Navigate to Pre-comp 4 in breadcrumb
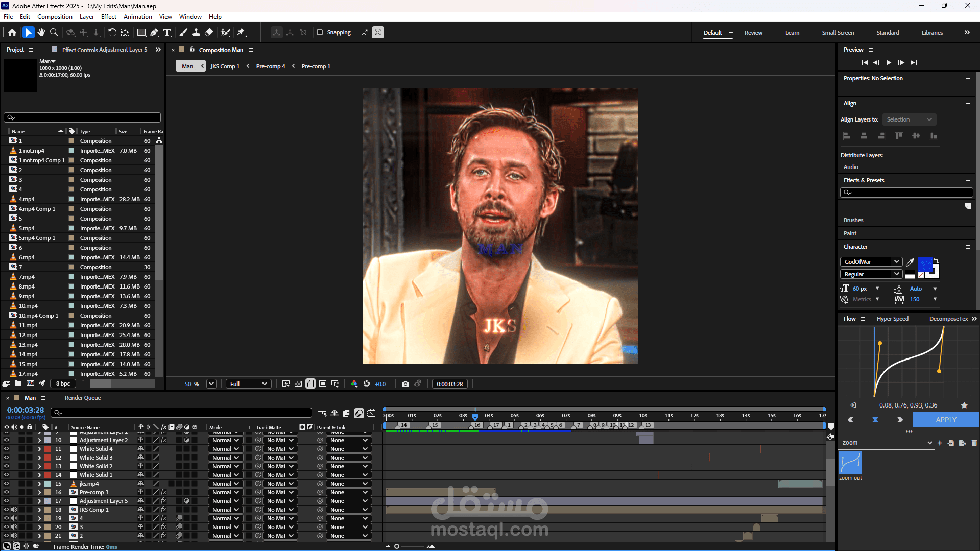The image size is (980, 551). point(271,66)
